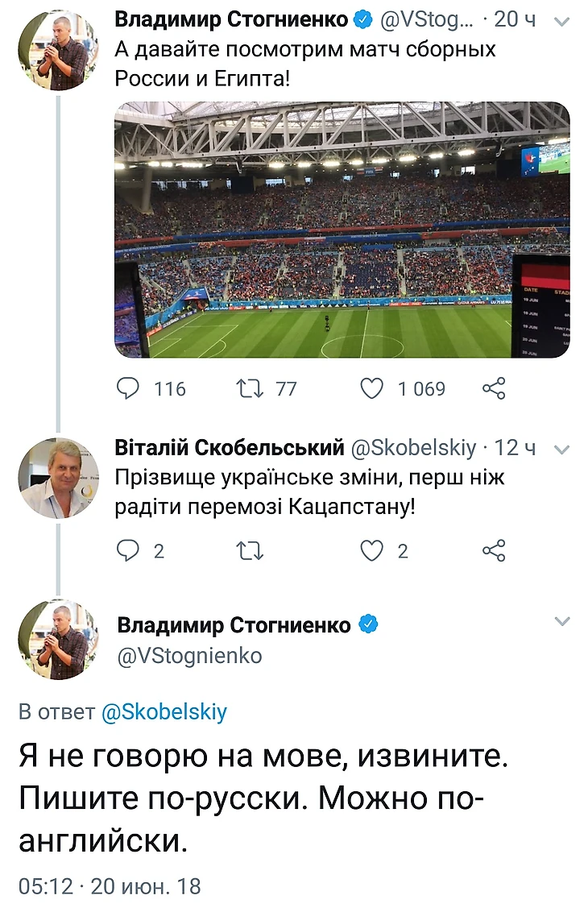View Владимир Стогниенко's avatar on the top tweet
588x908 pixels.
pos(58,50)
